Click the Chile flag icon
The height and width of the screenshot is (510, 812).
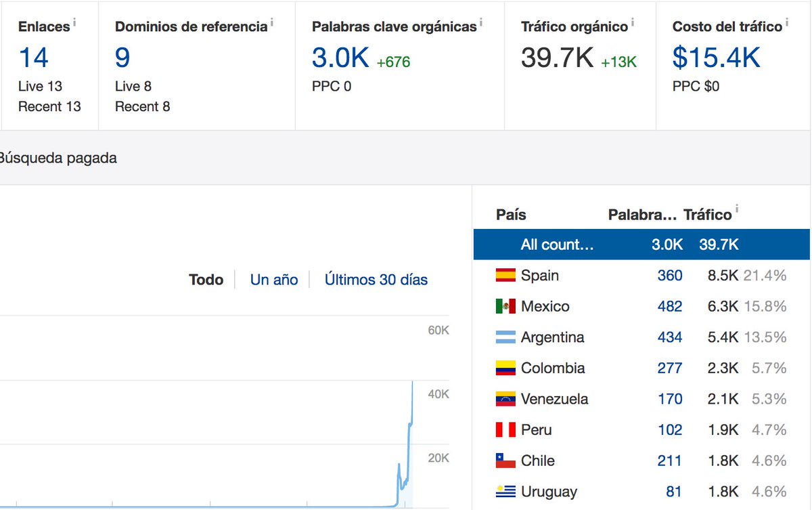(x=506, y=460)
